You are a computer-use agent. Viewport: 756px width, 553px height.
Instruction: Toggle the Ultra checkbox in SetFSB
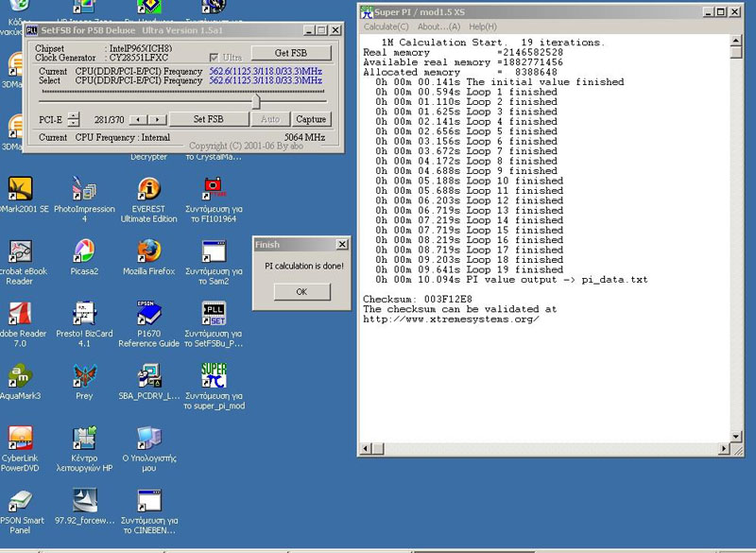[215, 57]
